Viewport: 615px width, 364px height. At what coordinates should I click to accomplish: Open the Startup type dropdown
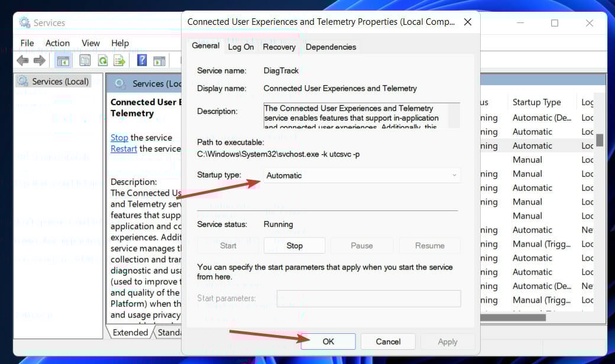click(x=362, y=175)
